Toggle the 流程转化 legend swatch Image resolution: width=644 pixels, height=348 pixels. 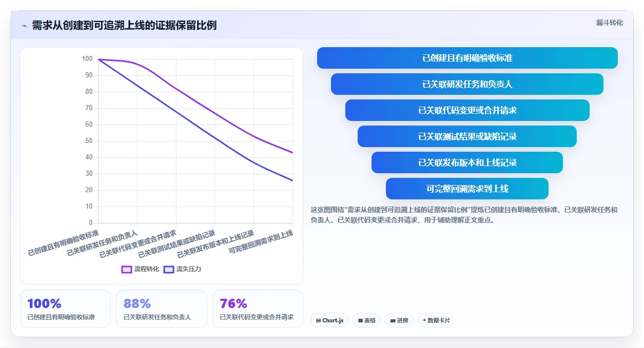point(127,269)
